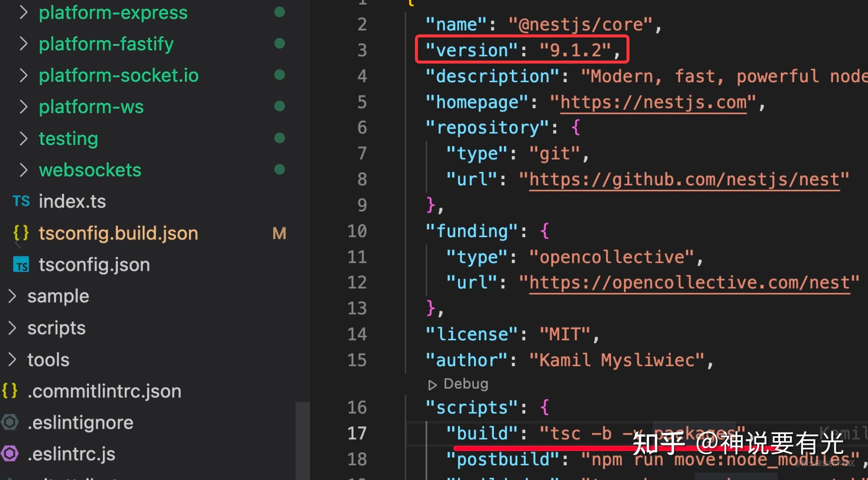Click the TypeScript icon beside index.ts
Screen dimensions: 868x480
21,201
